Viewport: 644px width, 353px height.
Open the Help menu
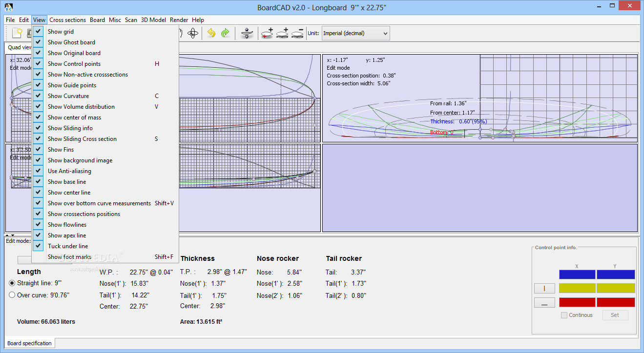tap(198, 20)
